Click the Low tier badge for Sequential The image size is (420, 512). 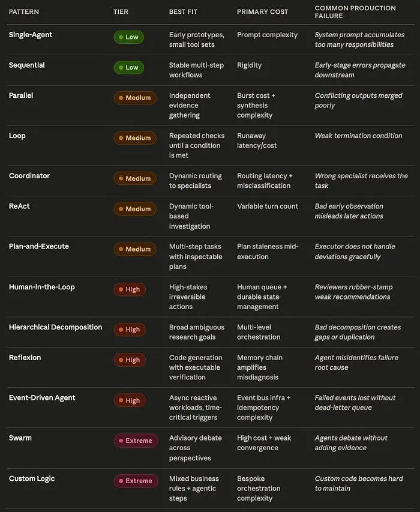point(128,68)
